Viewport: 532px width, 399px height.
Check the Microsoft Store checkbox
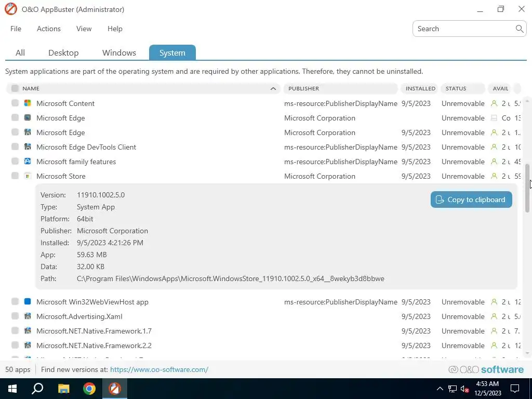[15, 176]
